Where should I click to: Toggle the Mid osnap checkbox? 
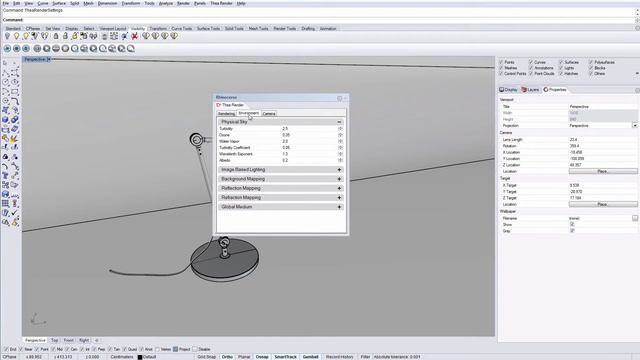53,349
